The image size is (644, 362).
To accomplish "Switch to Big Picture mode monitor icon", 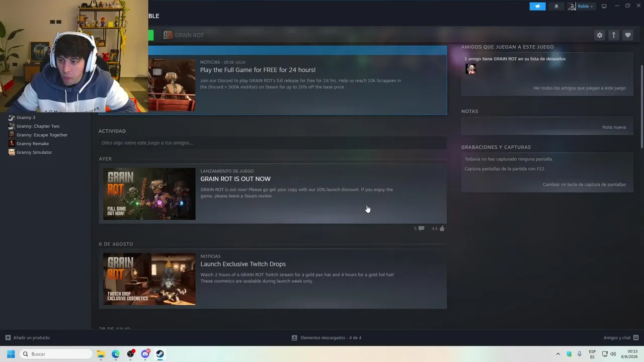I will tap(604, 6).
